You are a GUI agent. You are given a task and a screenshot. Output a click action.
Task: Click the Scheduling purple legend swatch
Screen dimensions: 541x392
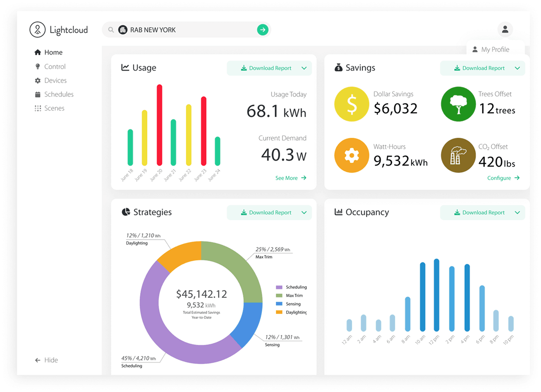pyautogui.click(x=279, y=287)
